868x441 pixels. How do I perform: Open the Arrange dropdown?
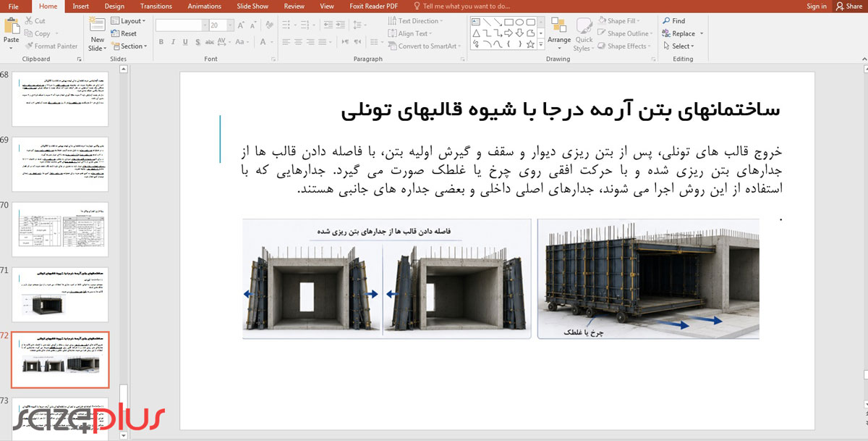tap(559, 34)
